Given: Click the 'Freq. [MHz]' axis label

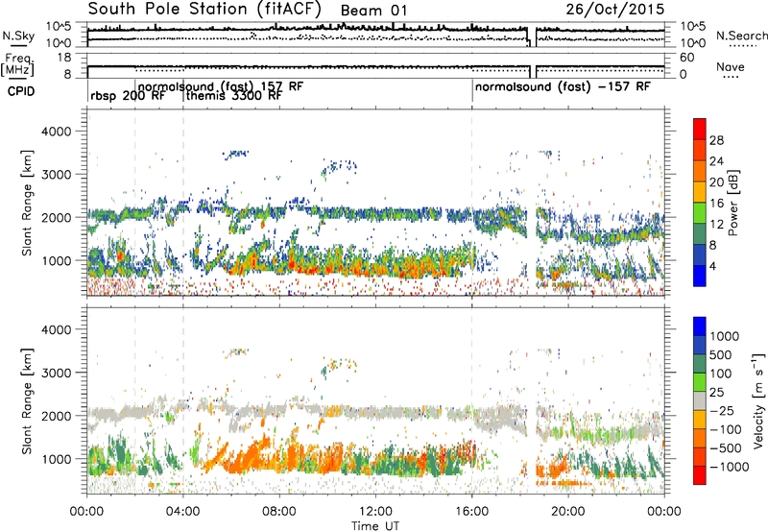Looking at the screenshot, I should pos(17,65).
